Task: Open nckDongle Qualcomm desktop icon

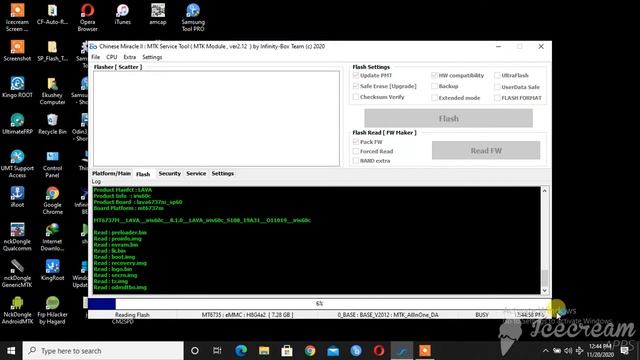Action: 17,237
